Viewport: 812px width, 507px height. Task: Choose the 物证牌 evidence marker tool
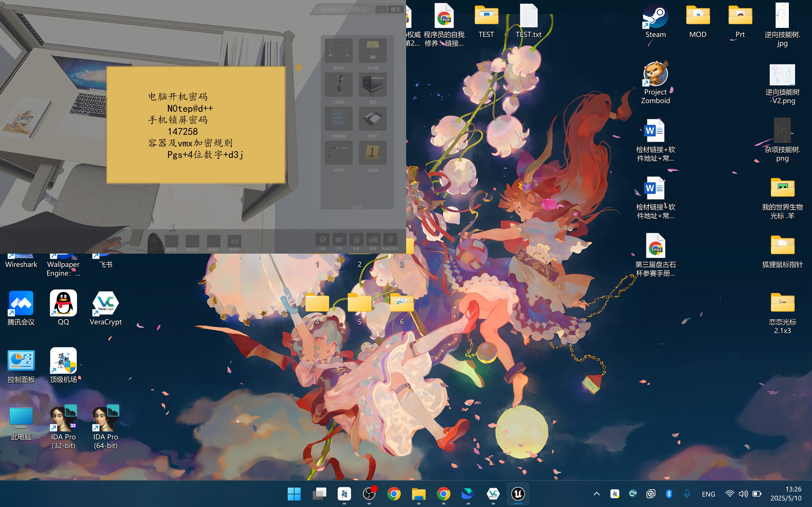click(373, 153)
